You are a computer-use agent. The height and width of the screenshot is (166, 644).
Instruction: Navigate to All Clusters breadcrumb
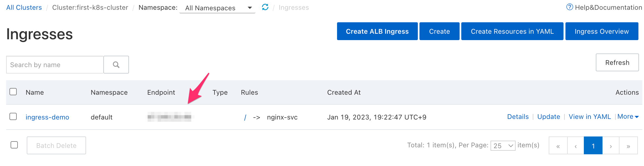coord(24,8)
